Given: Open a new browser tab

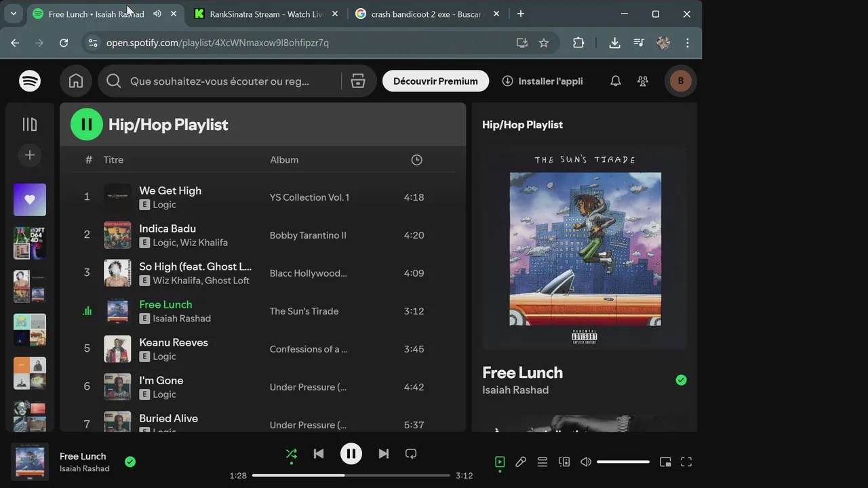Looking at the screenshot, I should click(x=521, y=14).
